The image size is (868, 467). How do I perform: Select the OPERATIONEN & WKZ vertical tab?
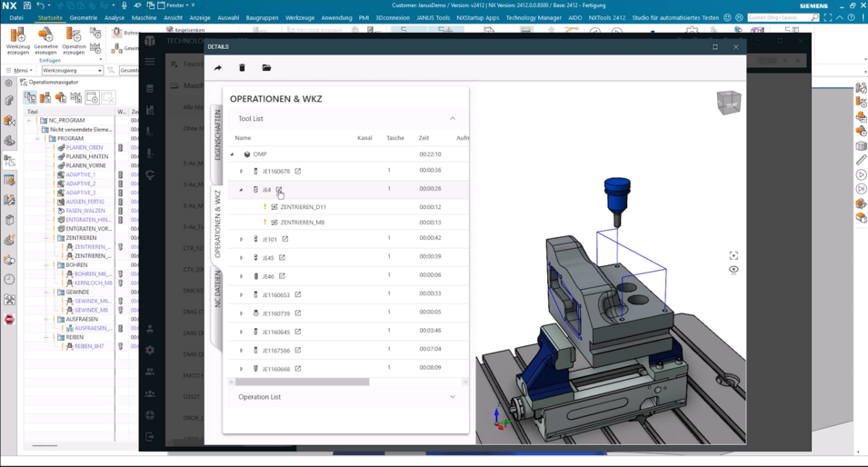(x=217, y=224)
